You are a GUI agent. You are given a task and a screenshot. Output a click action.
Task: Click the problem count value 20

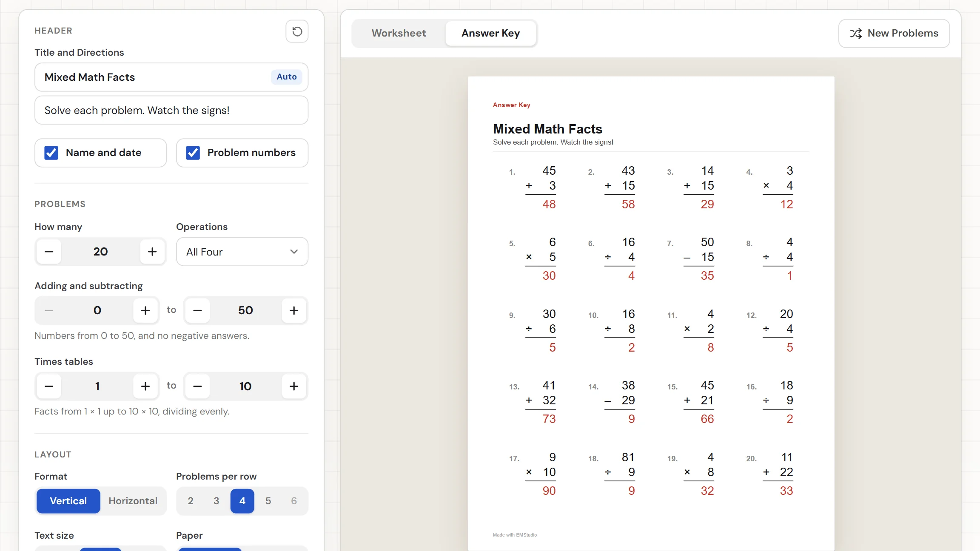(x=101, y=252)
